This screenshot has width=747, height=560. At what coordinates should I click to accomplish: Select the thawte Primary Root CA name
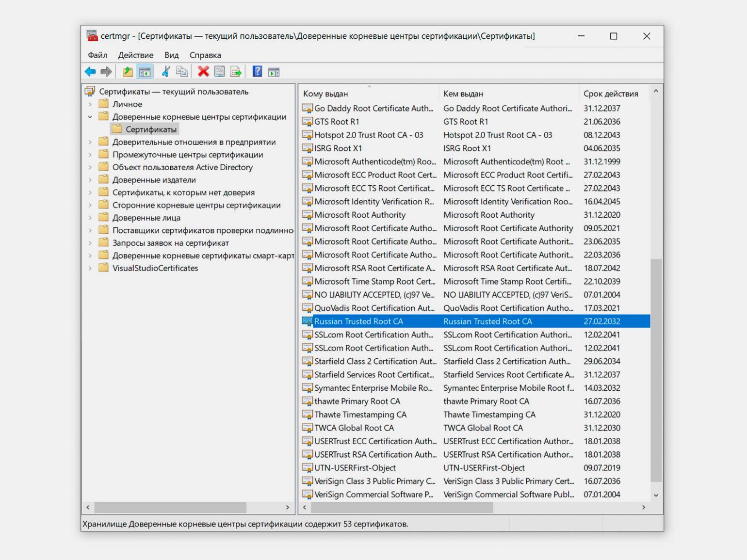[x=357, y=401]
